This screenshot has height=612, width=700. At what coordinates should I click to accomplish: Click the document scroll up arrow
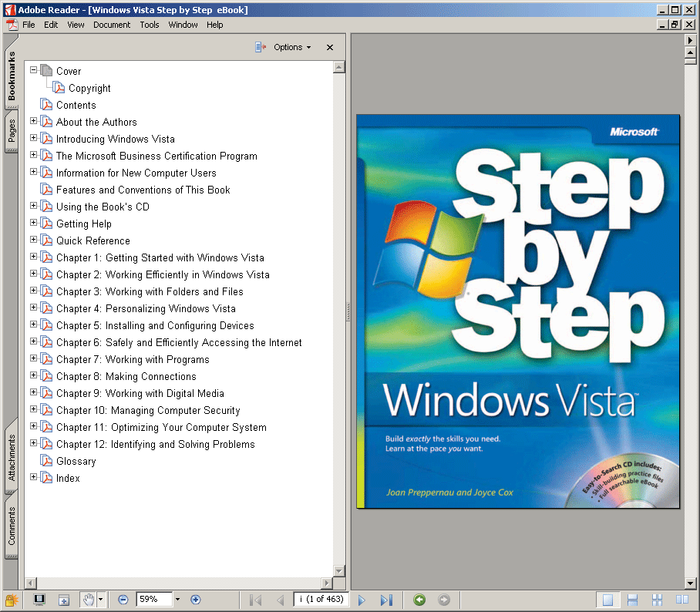tap(690, 52)
